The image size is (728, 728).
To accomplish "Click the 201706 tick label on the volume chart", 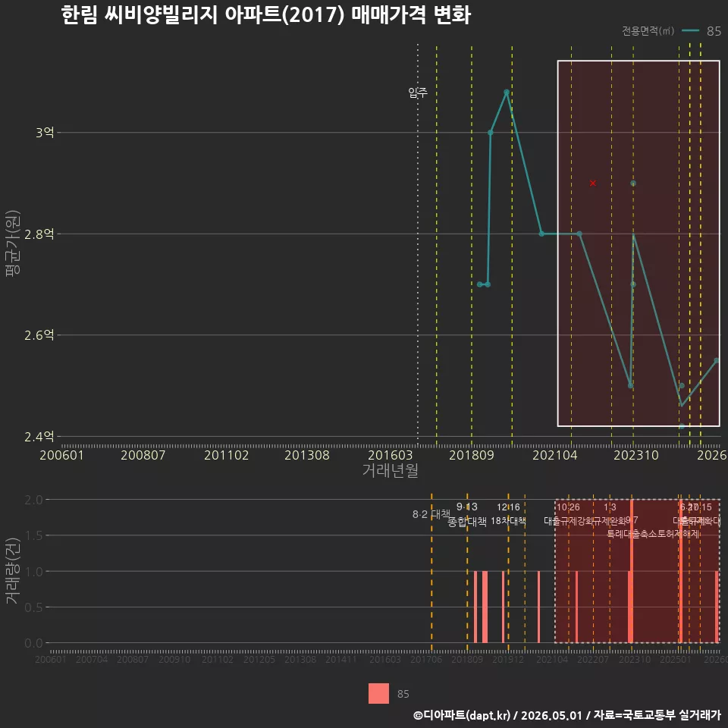I will [425, 659].
